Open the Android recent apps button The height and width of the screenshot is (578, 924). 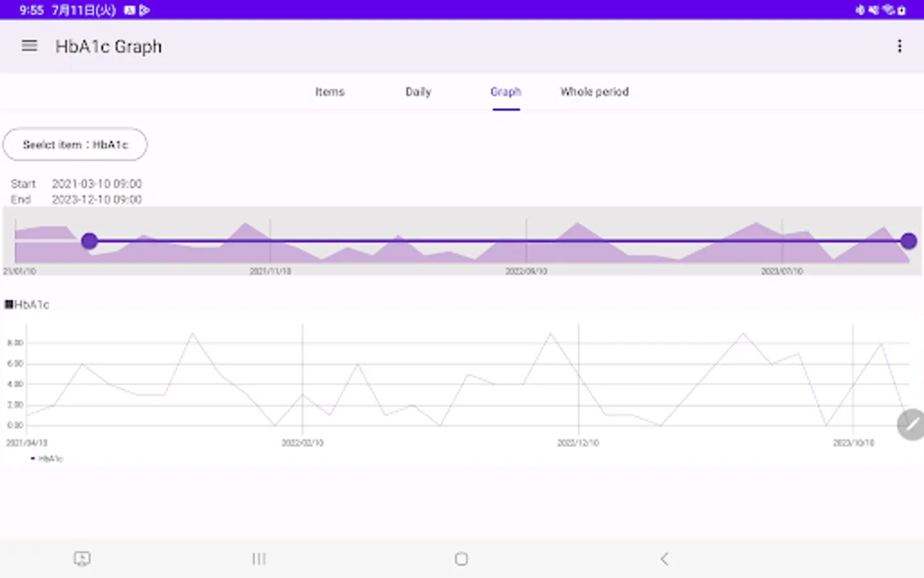click(x=259, y=559)
